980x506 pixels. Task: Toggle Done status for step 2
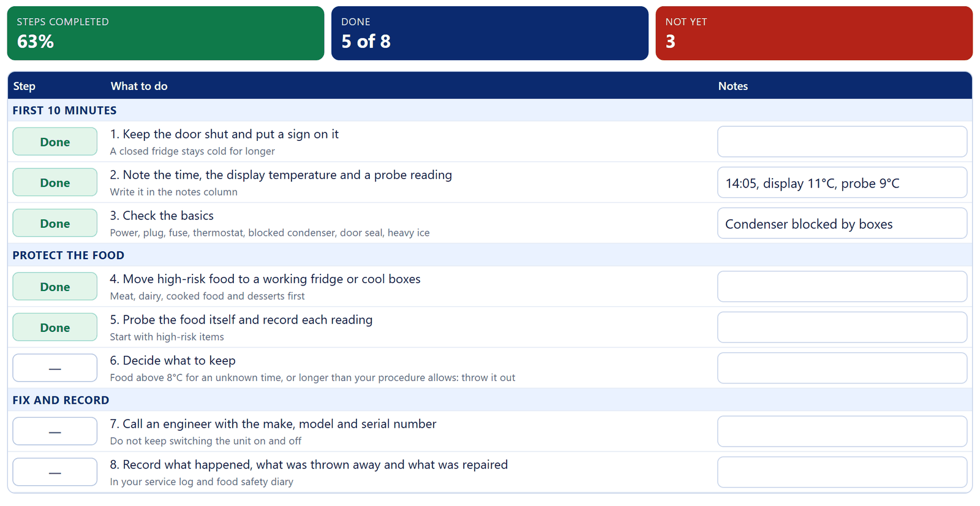(55, 183)
